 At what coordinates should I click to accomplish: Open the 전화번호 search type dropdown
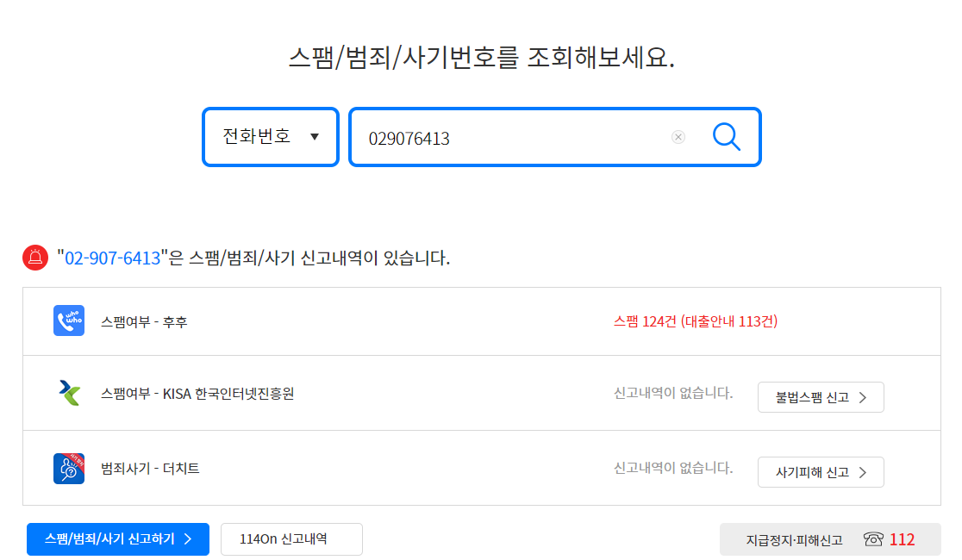(271, 137)
